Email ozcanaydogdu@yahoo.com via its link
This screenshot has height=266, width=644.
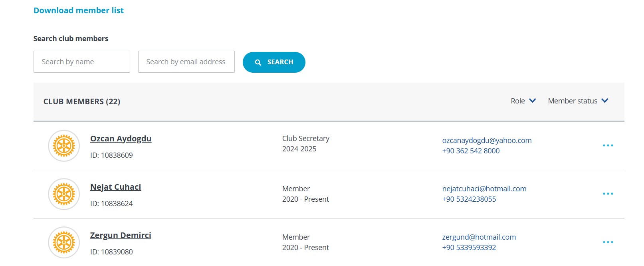487,140
